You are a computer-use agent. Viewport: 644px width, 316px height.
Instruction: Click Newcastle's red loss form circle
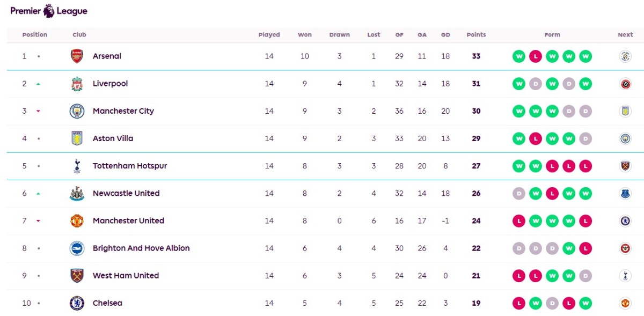coord(552,193)
